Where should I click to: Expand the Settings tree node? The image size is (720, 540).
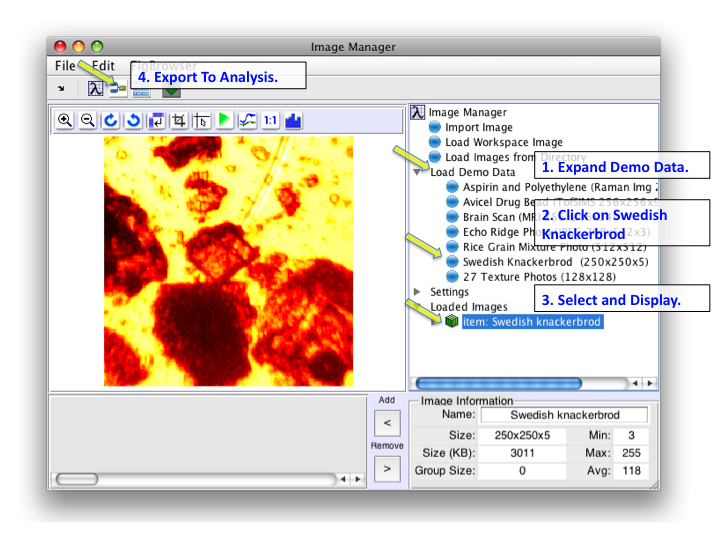pyautogui.click(x=418, y=292)
